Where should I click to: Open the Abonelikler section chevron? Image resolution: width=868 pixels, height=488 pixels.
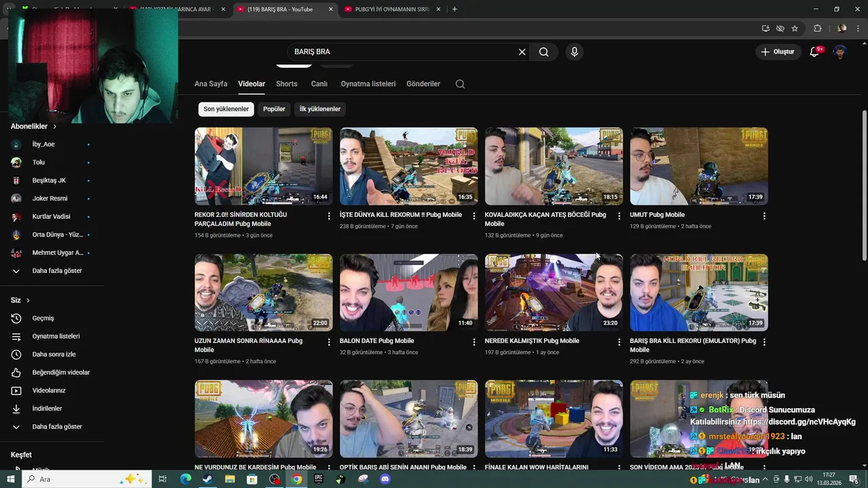click(x=55, y=126)
